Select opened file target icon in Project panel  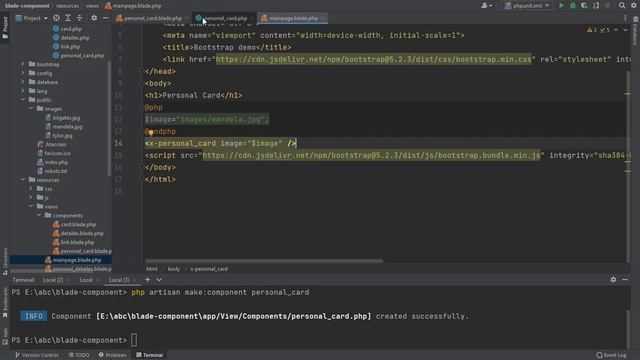coord(56,18)
